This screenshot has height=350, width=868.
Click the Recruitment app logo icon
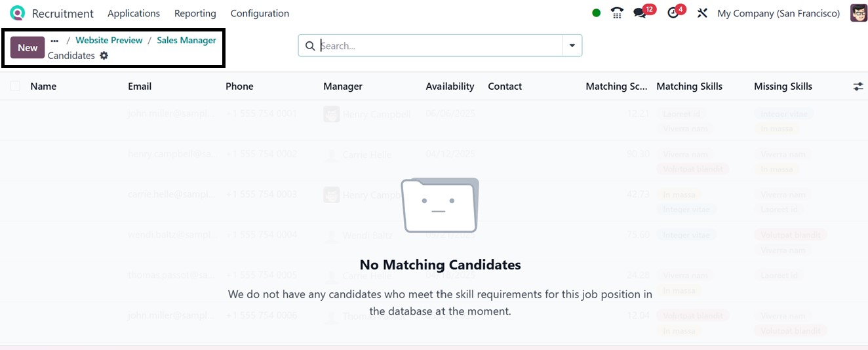[x=17, y=13]
